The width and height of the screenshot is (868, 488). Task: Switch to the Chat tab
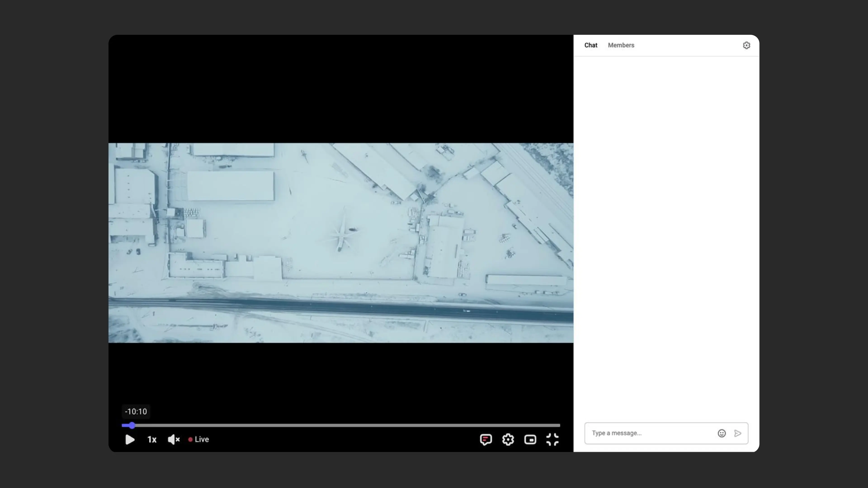click(590, 45)
